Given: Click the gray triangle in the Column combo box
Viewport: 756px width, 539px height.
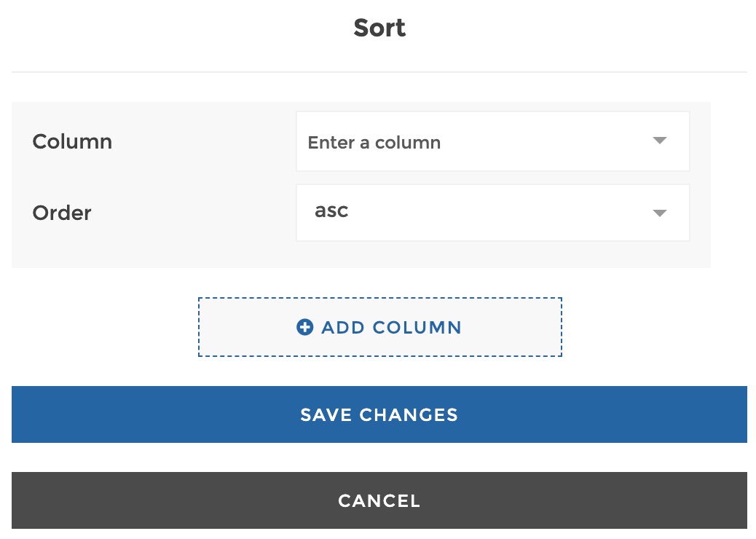Looking at the screenshot, I should [660, 141].
